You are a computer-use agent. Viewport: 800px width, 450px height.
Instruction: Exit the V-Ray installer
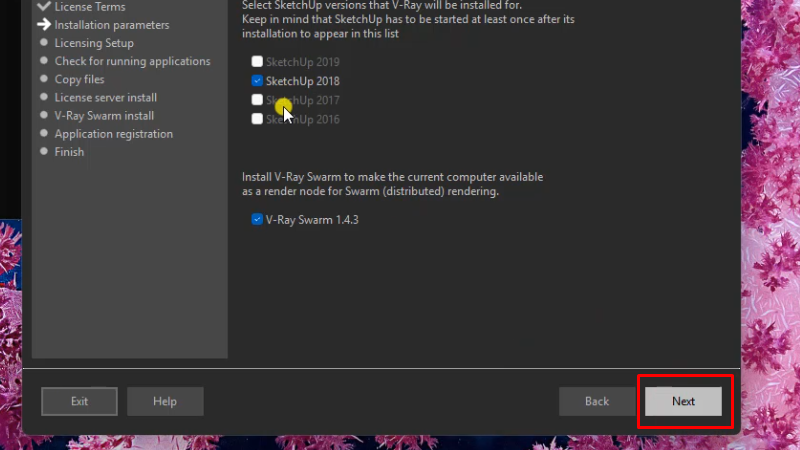click(79, 402)
